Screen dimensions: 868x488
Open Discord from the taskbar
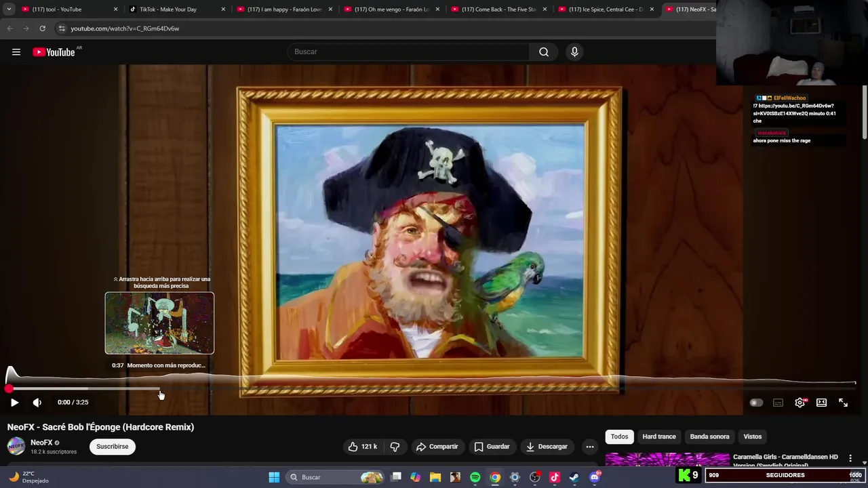pyautogui.click(x=595, y=477)
